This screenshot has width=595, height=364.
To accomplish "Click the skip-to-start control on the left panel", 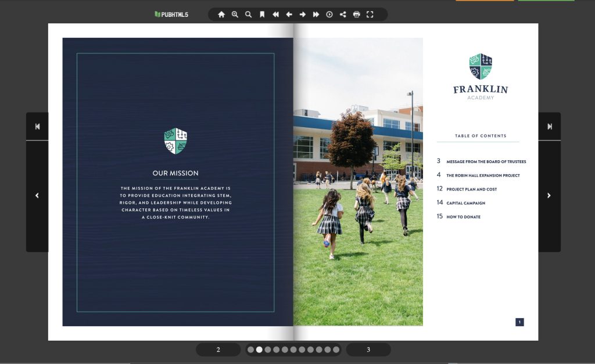I will pyautogui.click(x=37, y=126).
